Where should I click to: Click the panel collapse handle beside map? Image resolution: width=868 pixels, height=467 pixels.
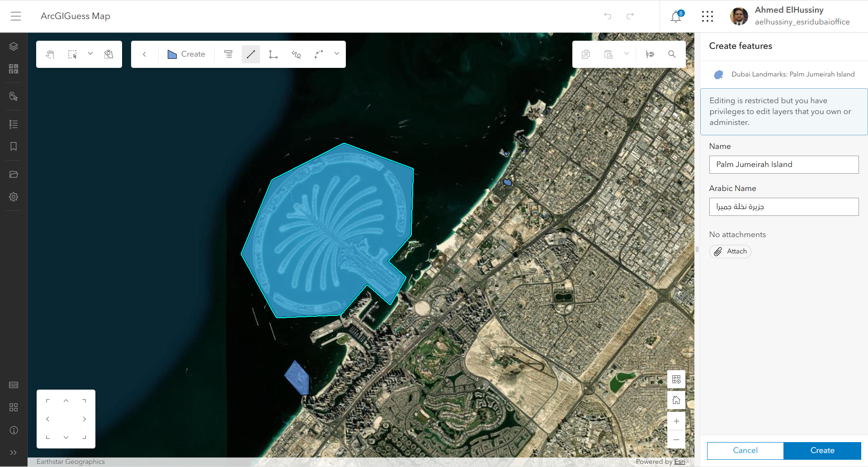point(697,249)
